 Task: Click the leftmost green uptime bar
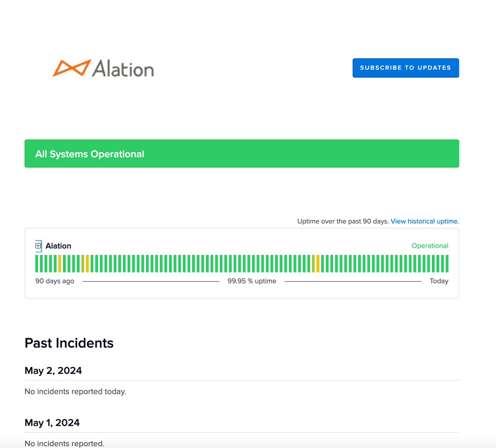(x=36, y=263)
